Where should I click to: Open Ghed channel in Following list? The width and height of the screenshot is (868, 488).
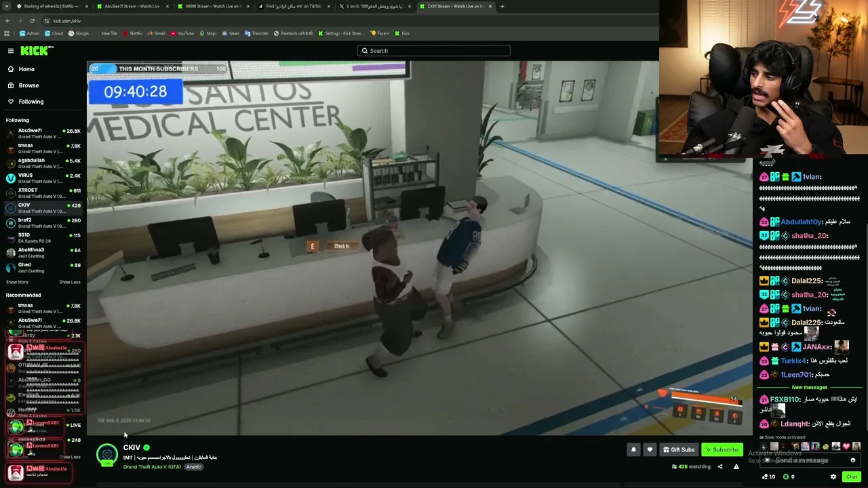tap(43, 268)
